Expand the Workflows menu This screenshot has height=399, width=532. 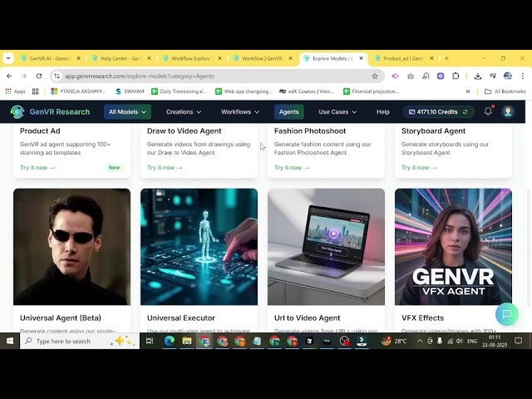pyautogui.click(x=240, y=111)
